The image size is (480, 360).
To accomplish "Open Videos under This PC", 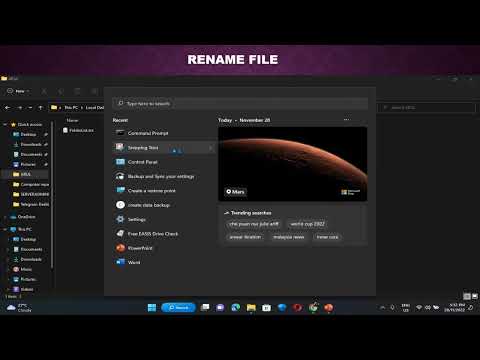I will click(23, 289).
